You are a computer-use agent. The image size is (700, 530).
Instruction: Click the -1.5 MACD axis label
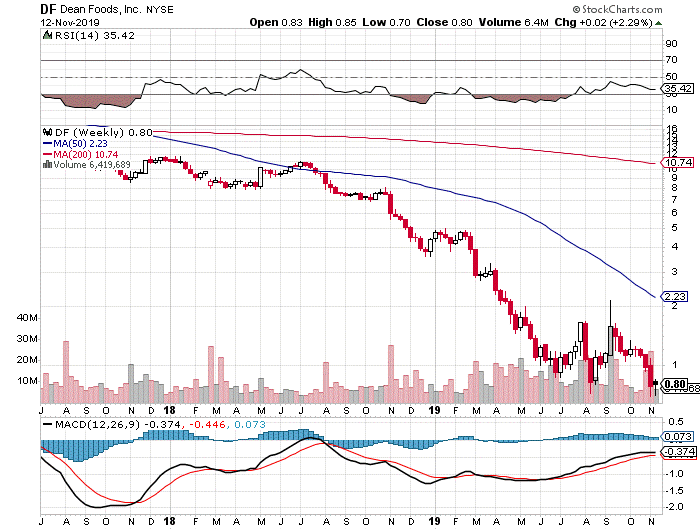click(675, 491)
